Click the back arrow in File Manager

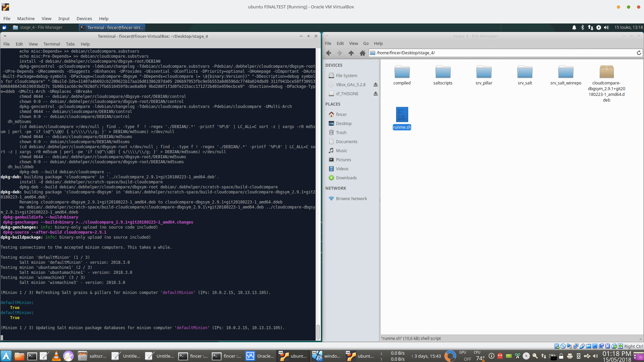(329, 53)
